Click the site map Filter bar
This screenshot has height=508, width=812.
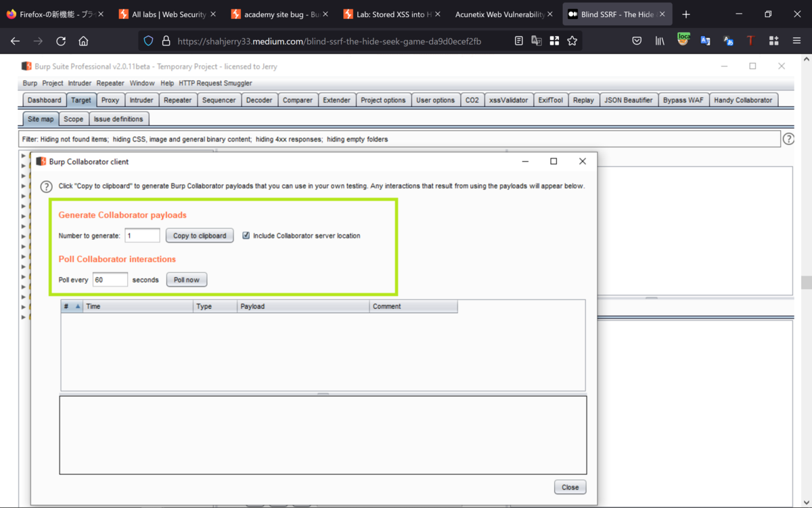[399, 139]
